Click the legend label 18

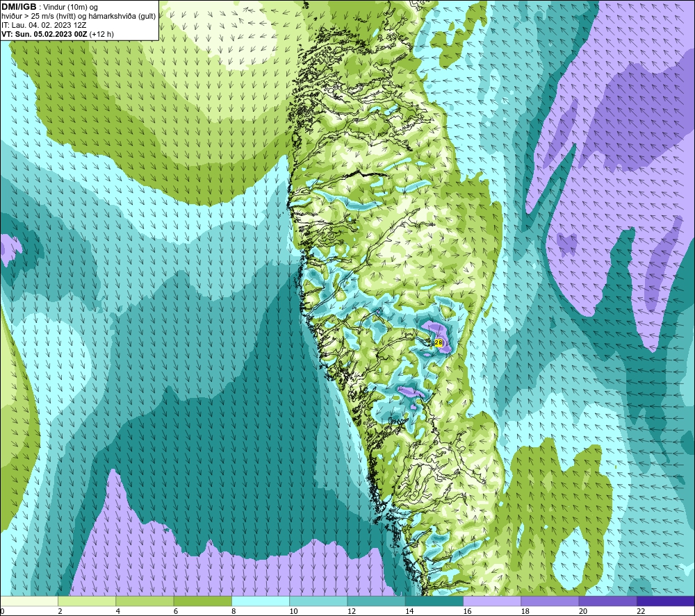525,611
